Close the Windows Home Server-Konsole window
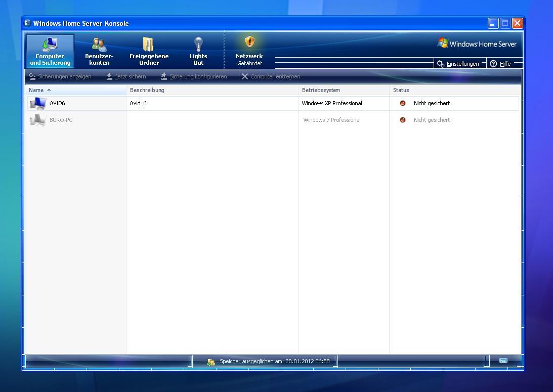Viewport: 553px width, 392px height. pos(518,24)
